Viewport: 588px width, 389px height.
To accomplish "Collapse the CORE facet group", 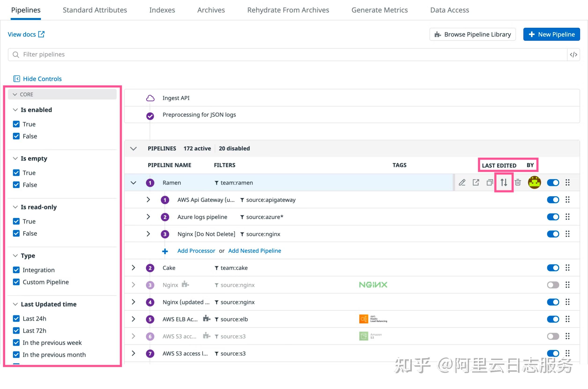I will pyautogui.click(x=15, y=94).
